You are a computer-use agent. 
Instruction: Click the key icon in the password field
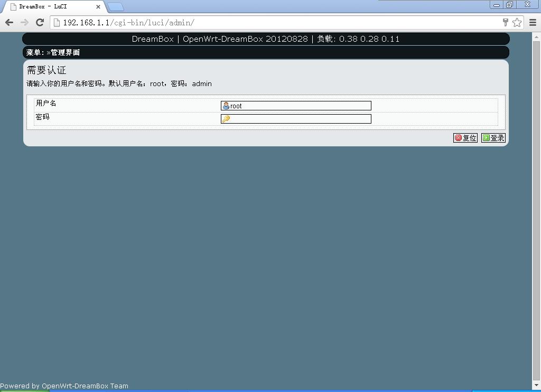click(225, 118)
